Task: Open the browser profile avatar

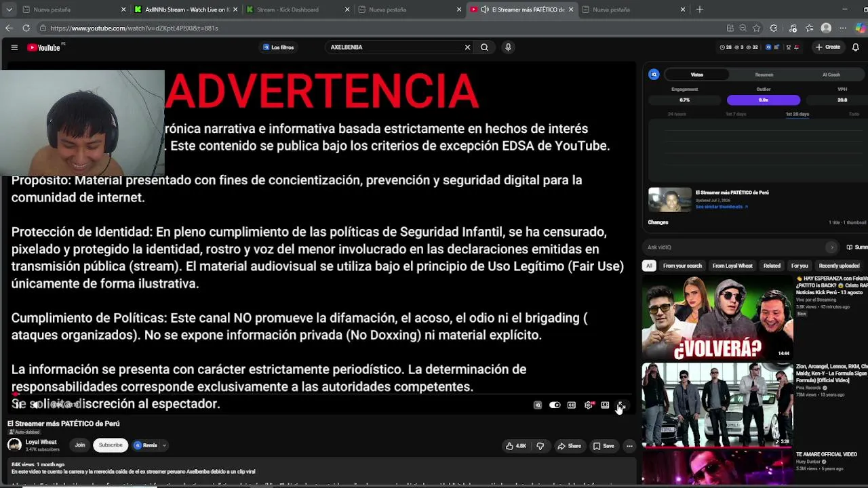Action: click(826, 28)
